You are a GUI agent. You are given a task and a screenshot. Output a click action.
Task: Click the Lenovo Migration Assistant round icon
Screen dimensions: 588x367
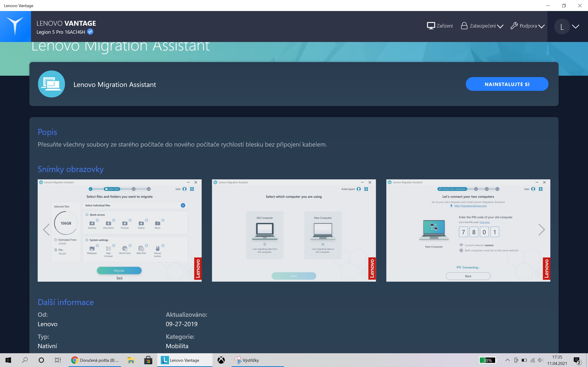click(x=51, y=84)
